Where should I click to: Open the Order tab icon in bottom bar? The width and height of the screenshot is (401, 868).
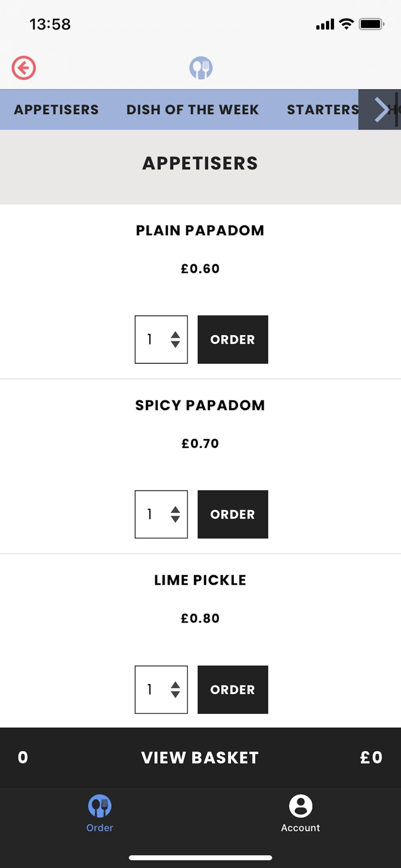tap(100, 806)
